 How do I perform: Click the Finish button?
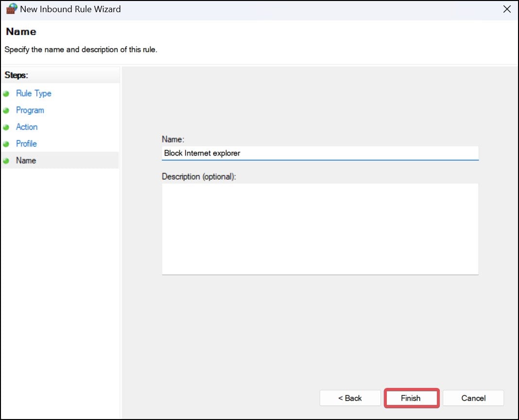point(412,398)
